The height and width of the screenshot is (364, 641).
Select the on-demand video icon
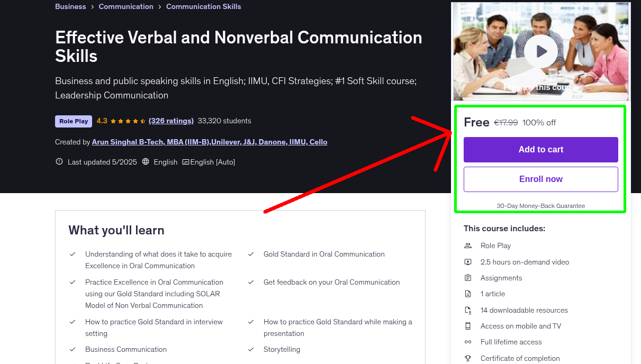pos(468,261)
